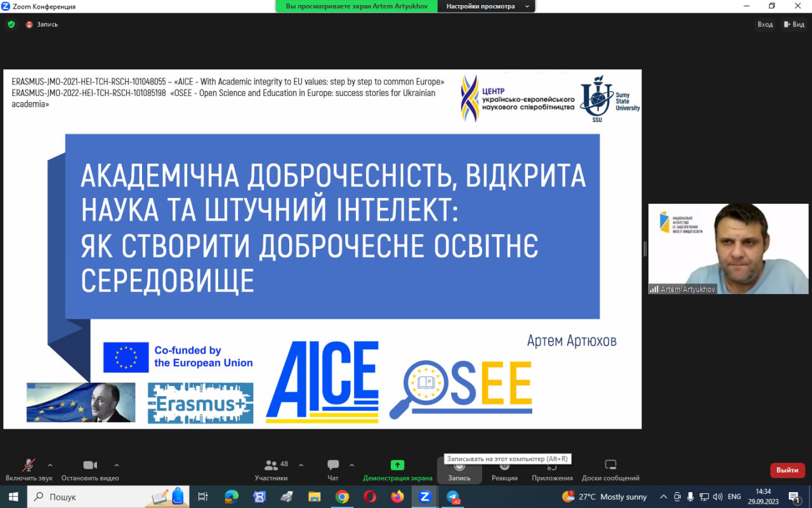Click the Sumy State University logo

pos(610,99)
